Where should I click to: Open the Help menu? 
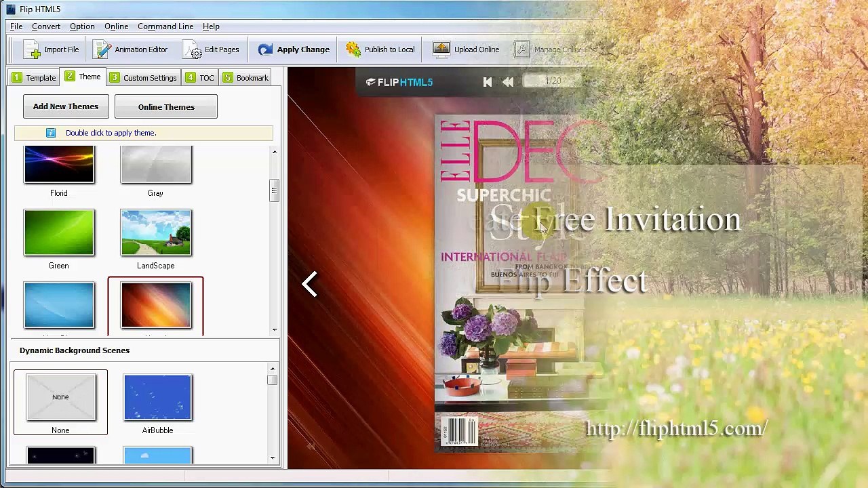point(211,26)
